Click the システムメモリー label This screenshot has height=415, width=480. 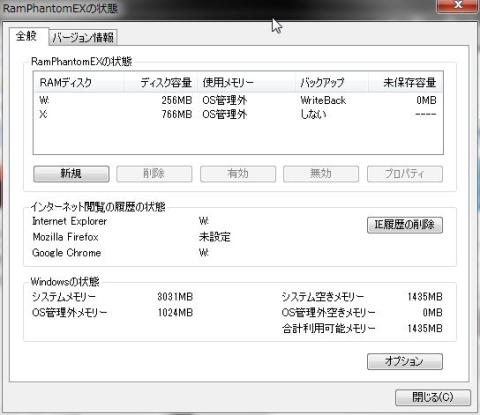64,296
